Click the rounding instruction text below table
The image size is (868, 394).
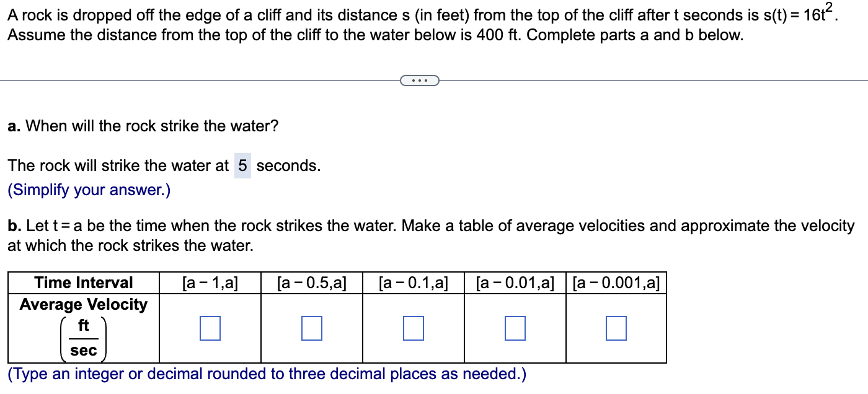pos(267,374)
